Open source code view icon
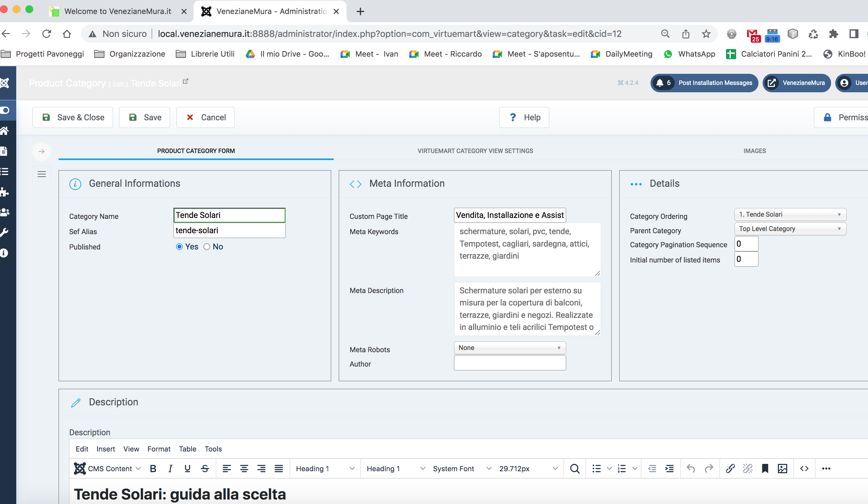Screen dimensions: 868x504 804,469
